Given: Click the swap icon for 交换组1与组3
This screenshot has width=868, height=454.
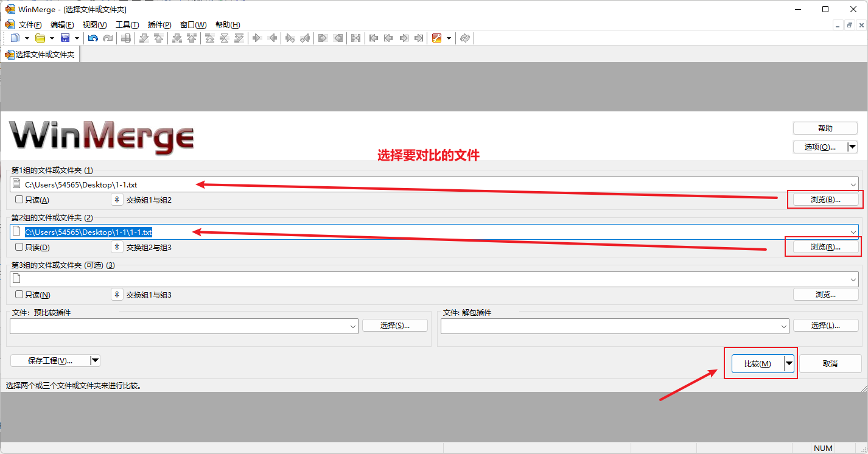Looking at the screenshot, I should [x=117, y=295].
